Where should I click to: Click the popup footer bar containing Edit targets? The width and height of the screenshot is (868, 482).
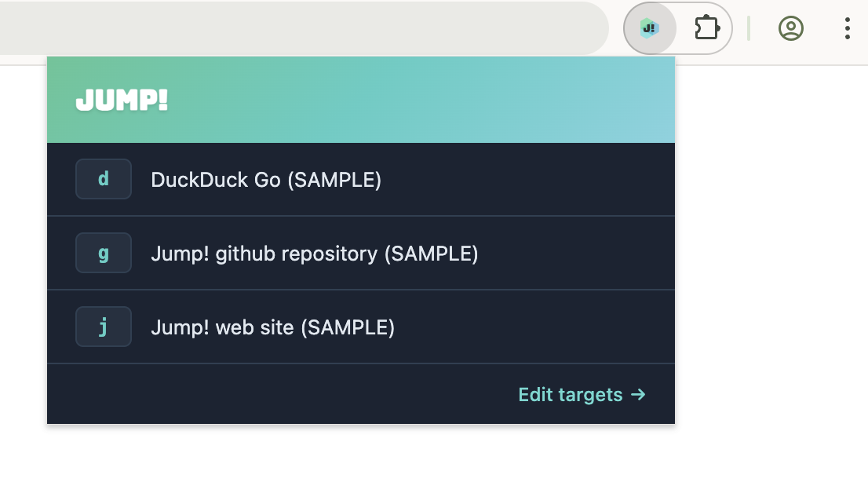tap(361, 393)
